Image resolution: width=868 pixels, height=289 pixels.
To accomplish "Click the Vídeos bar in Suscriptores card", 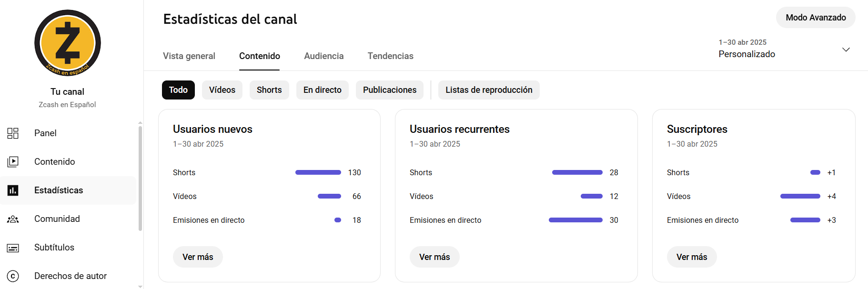I will pos(800,196).
